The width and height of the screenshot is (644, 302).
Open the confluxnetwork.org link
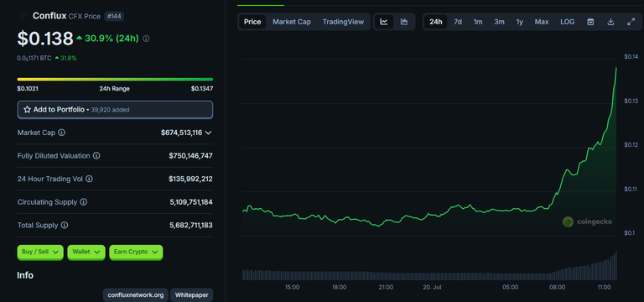(x=136, y=294)
